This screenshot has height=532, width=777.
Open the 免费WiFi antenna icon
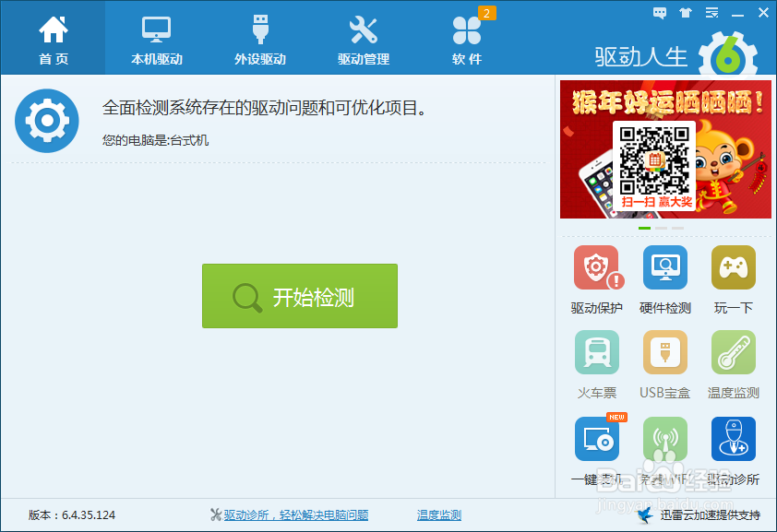tap(665, 439)
